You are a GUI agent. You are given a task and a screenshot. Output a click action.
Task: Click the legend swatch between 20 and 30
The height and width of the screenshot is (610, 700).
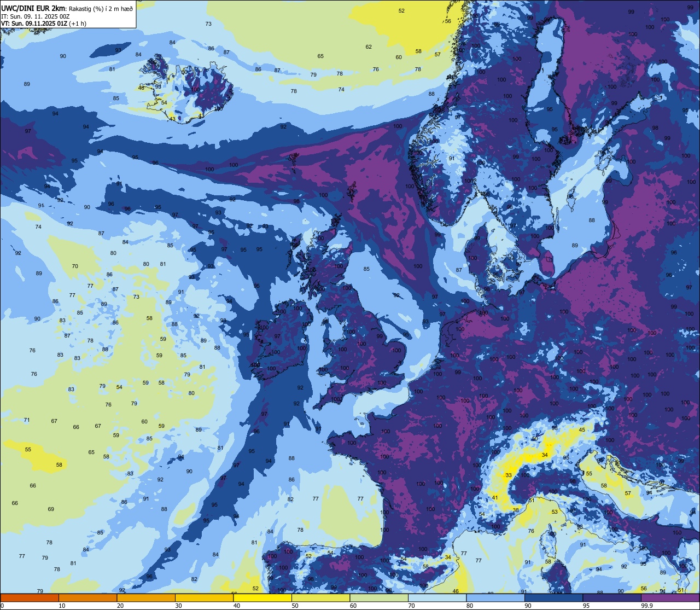[146, 597]
